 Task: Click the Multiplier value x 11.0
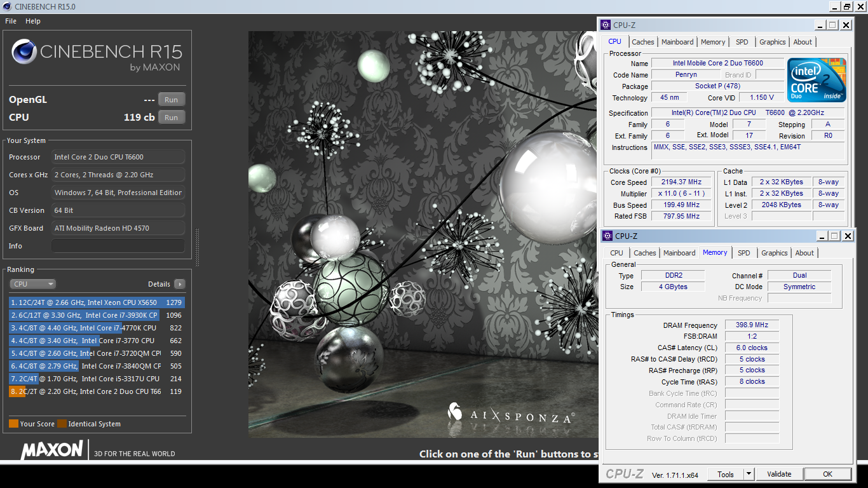pos(681,194)
